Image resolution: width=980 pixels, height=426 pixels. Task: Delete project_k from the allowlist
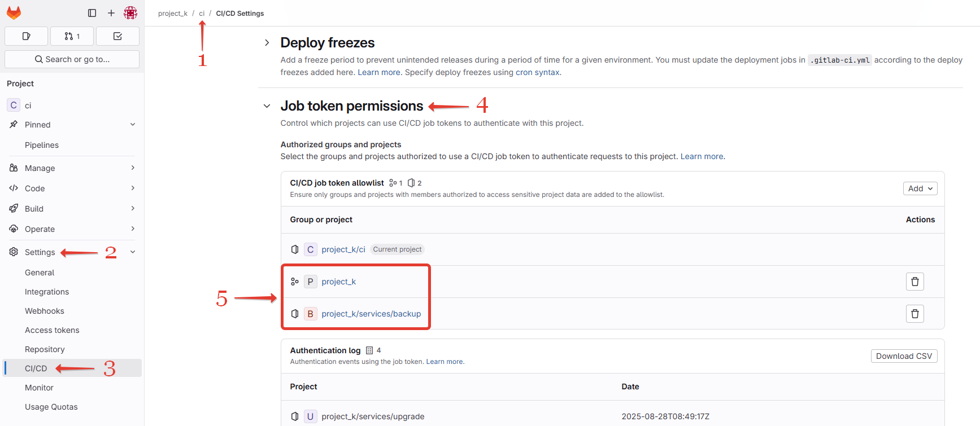pyautogui.click(x=914, y=282)
